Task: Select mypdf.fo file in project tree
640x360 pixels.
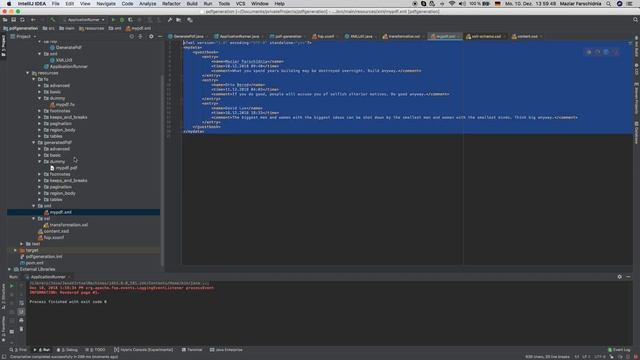Action: [x=65, y=104]
